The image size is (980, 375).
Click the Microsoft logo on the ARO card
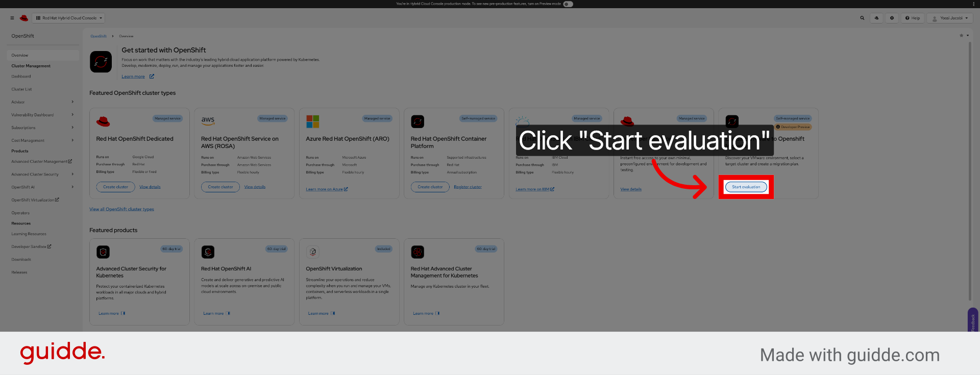[312, 121]
